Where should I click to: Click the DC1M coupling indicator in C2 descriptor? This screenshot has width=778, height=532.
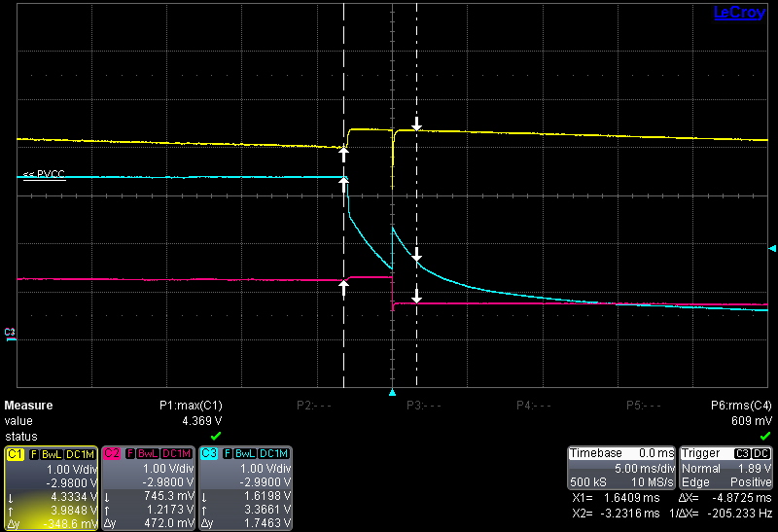pos(177,453)
